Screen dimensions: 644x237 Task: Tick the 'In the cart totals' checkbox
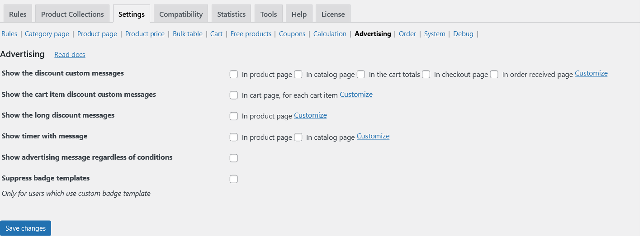point(361,74)
